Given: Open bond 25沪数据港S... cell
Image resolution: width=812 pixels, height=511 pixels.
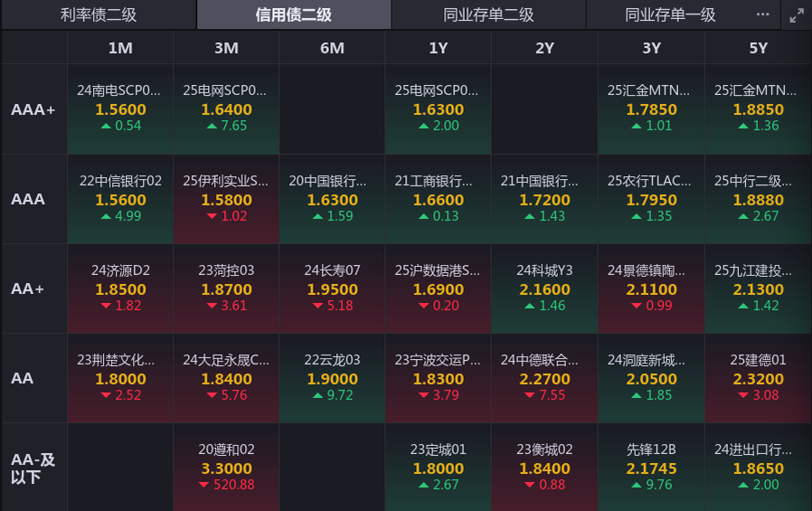Looking at the screenshot, I should point(439,289).
